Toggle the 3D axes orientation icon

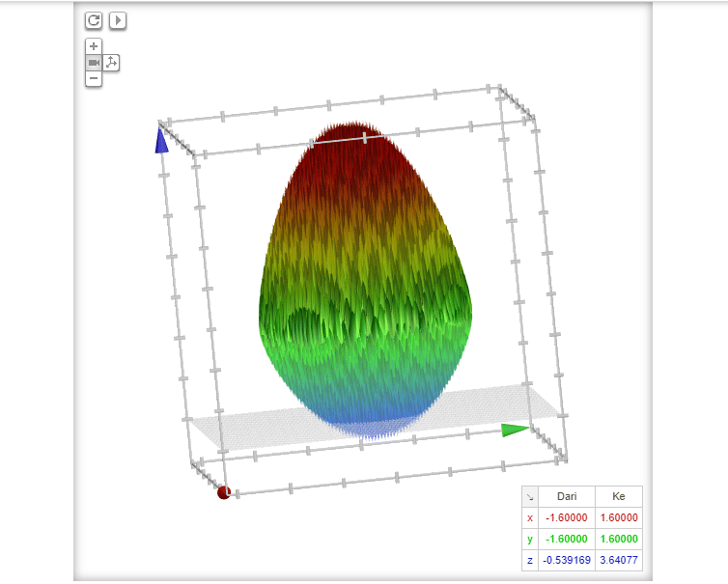point(111,63)
